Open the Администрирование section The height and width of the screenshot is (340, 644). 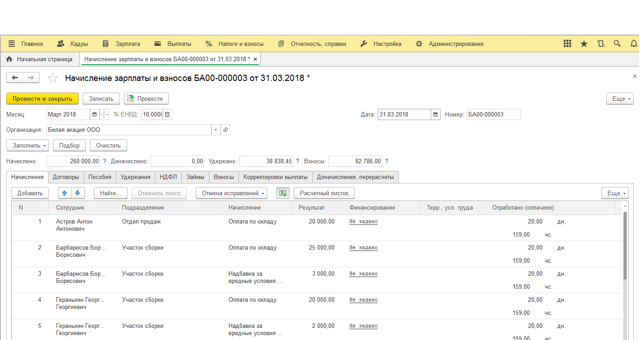450,44
